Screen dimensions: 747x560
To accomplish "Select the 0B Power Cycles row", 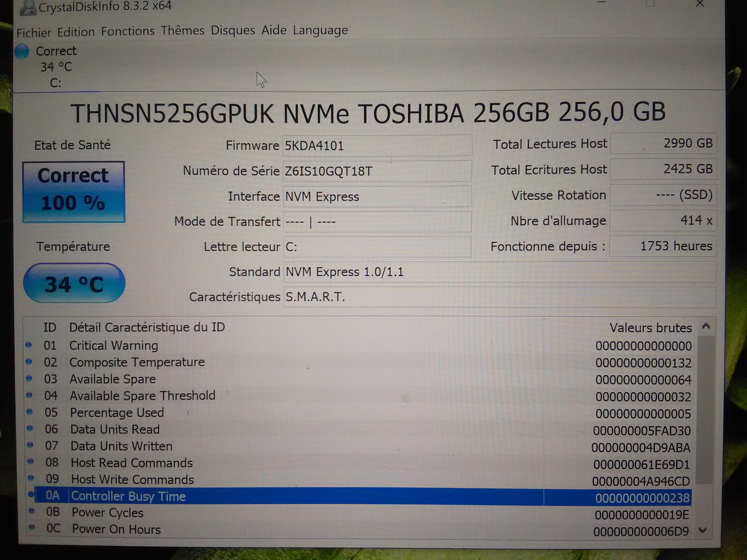I will (x=359, y=513).
